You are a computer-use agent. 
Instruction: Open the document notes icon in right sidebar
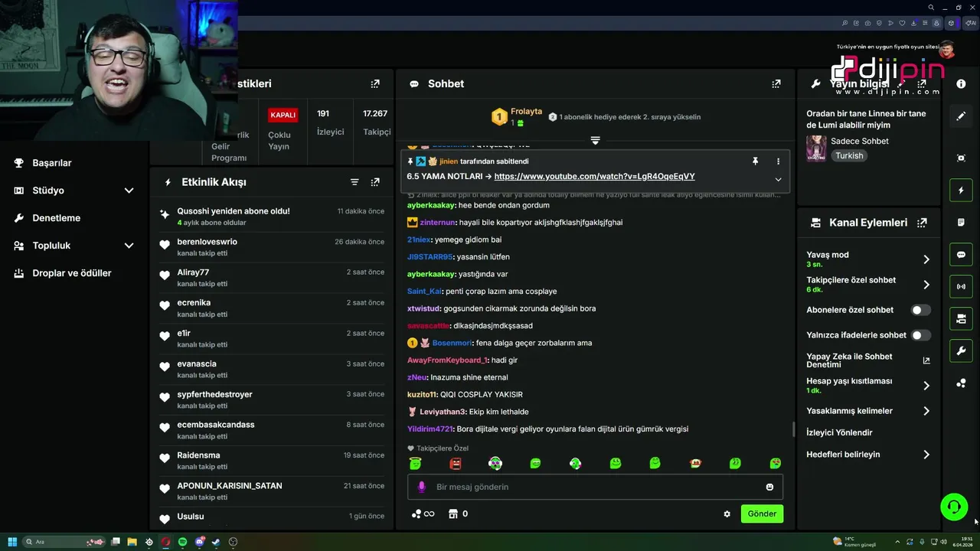961,223
